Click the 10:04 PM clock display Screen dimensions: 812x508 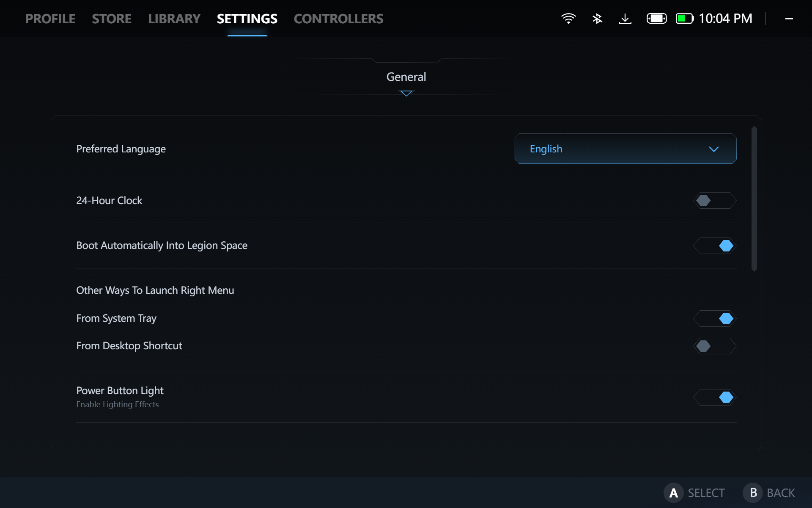[x=725, y=18]
